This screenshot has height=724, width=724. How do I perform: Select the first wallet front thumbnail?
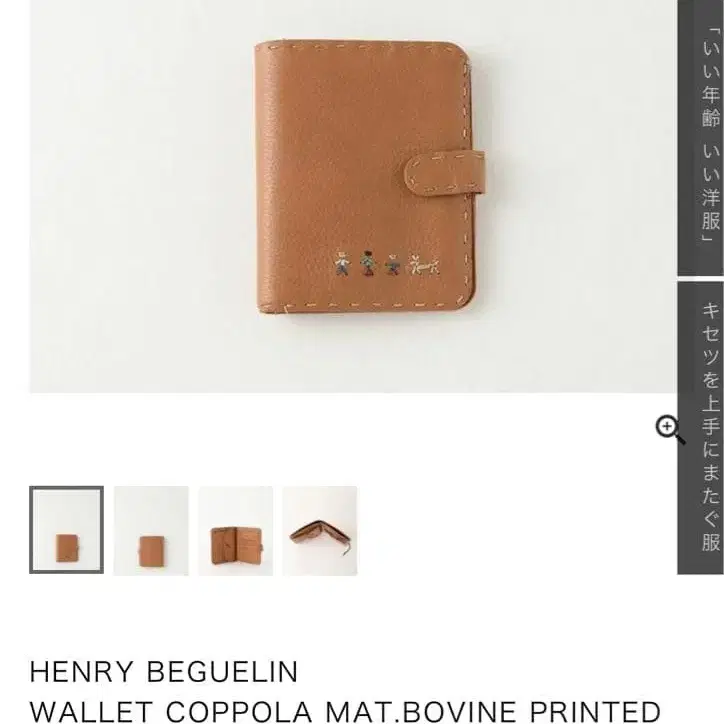(66, 530)
